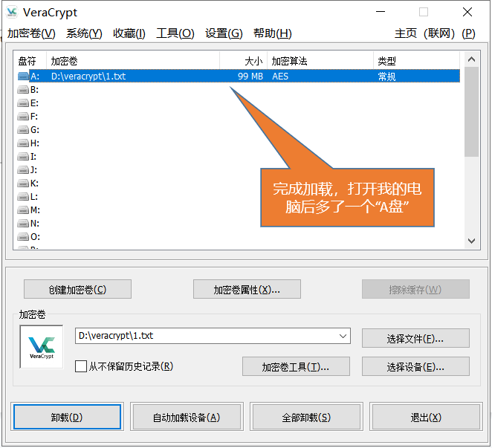This screenshot has height=448, width=492.
Task: Click the 类型 column header
Action: click(x=417, y=60)
